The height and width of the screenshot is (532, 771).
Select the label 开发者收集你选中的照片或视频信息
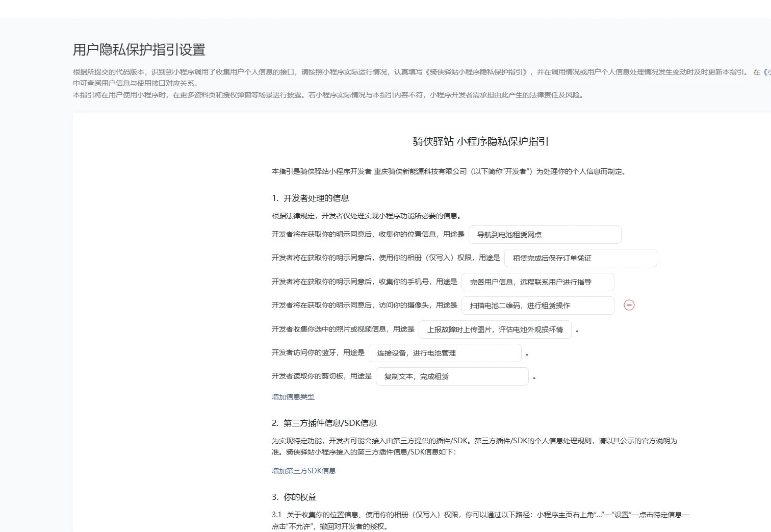[x=343, y=329]
